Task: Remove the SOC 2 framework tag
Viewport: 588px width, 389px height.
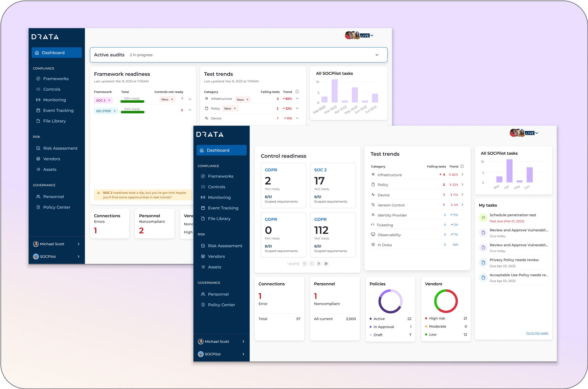Action: [109, 100]
